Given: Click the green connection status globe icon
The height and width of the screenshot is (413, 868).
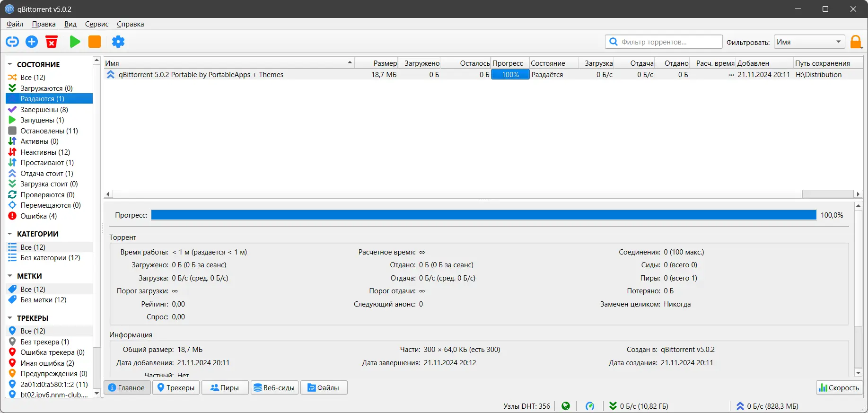Looking at the screenshot, I should pyautogui.click(x=566, y=406).
